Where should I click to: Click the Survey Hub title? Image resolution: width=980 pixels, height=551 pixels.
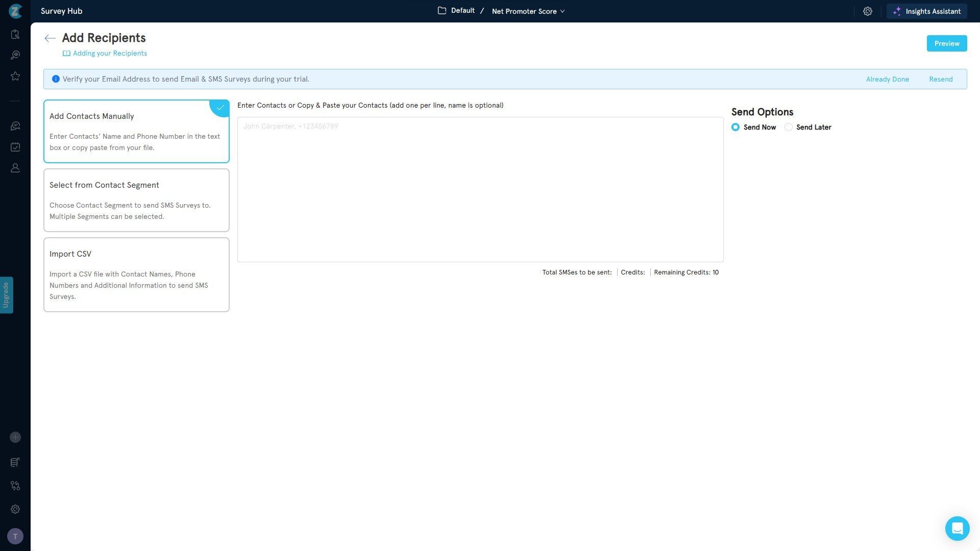click(61, 11)
